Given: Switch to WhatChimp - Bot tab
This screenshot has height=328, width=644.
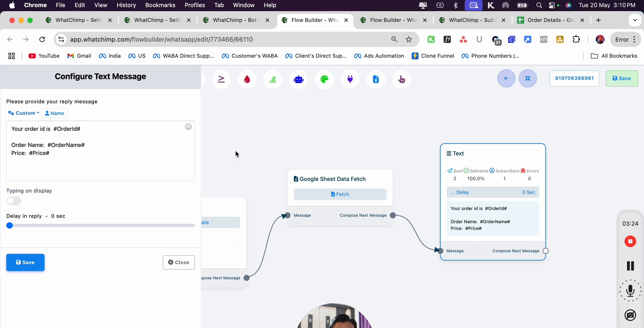Looking at the screenshot, I should [236, 20].
